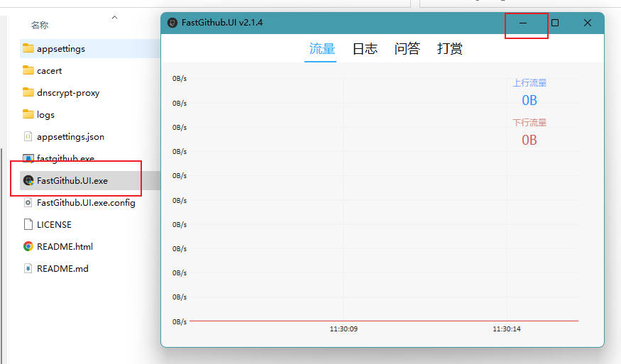Viewport: 621px width, 364px height.
Task: Maximize the FastGithub.UI window
Action: tap(555, 23)
